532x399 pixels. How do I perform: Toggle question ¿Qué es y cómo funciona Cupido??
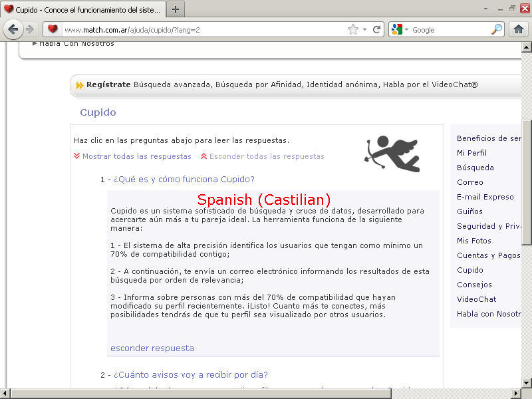(x=184, y=179)
